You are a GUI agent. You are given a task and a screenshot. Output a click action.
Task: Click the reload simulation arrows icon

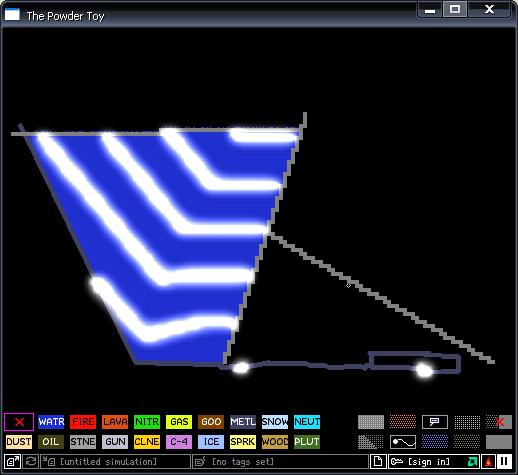31,462
